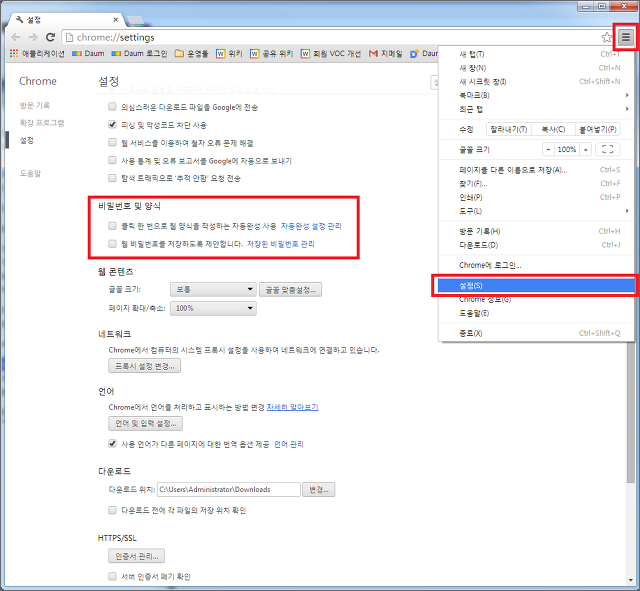This screenshot has height=591, width=640.
Task: Open 확장 프로그램 in the left sidebar
Action: pyautogui.click(x=42, y=122)
